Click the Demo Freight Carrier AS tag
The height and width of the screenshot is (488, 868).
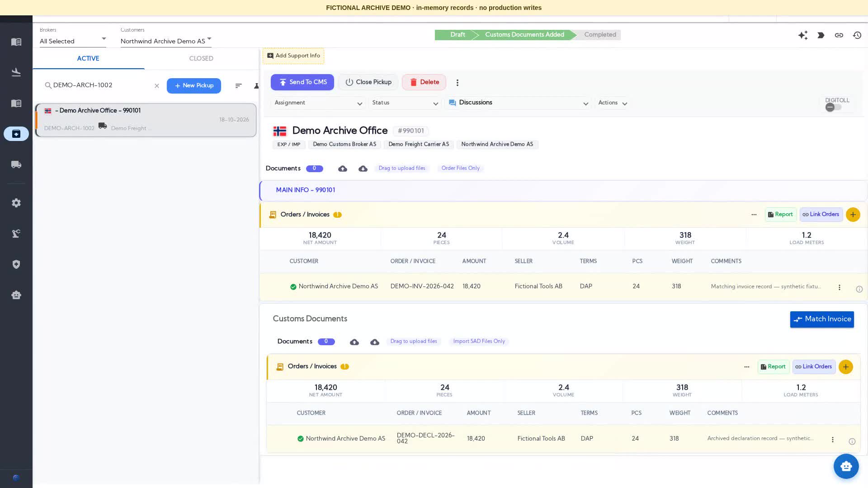tap(419, 145)
